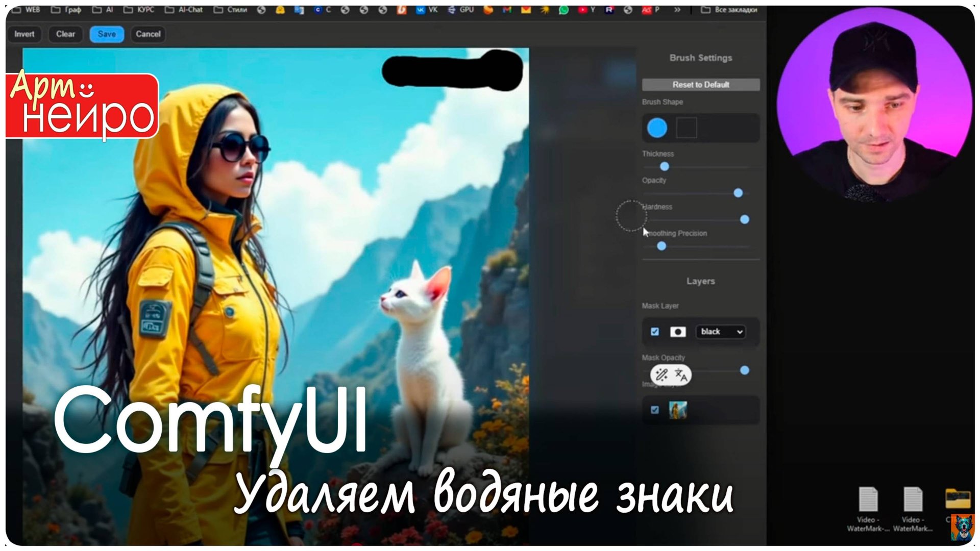Click the Image Layer thumbnail

[x=678, y=409]
